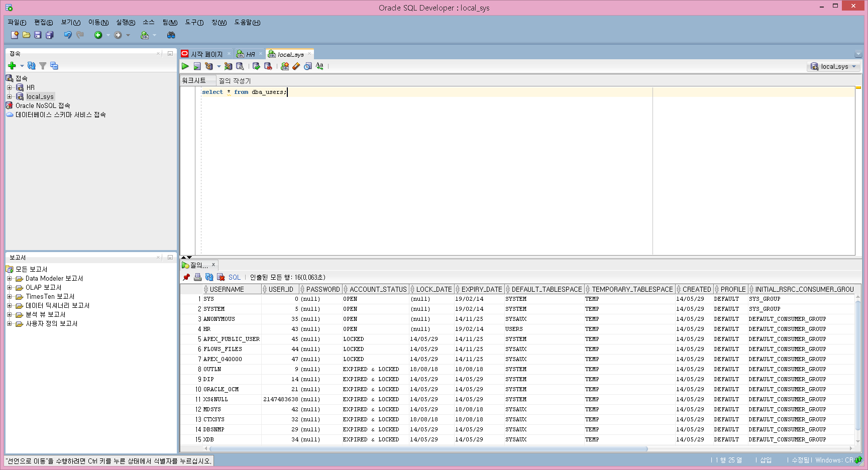Click the Unshared SQL Worksheet icon
Screen dimensions: 868x470
click(x=285, y=66)
